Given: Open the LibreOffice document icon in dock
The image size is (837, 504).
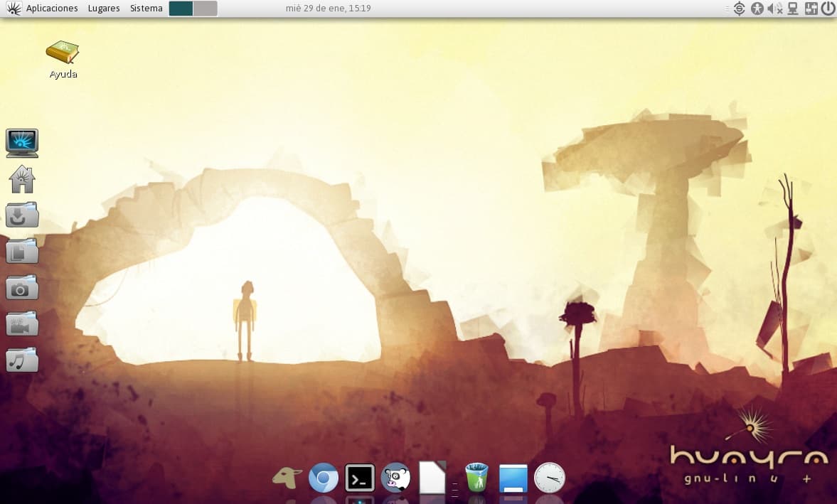Looking at the screenshot, I should coord(432,477).
